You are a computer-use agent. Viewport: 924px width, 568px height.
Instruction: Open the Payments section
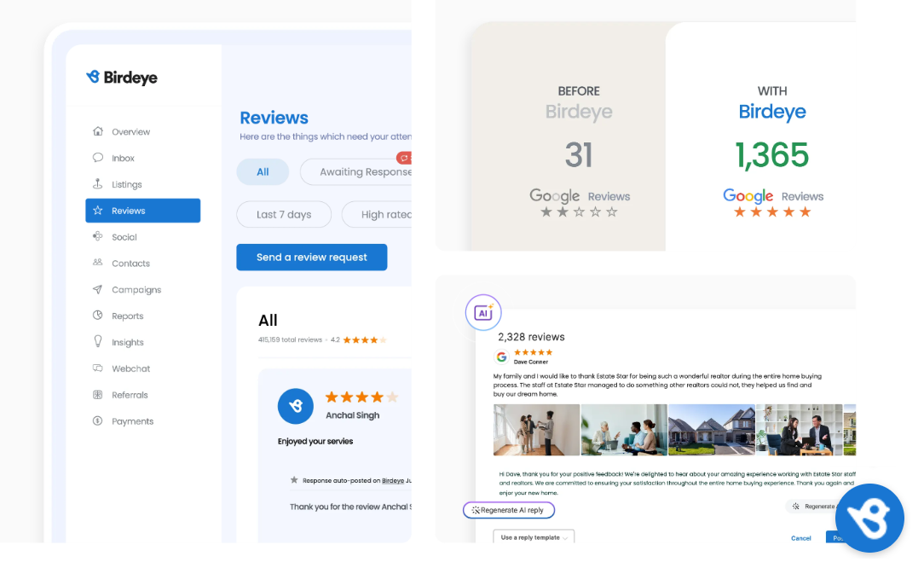click(x=133, y=420)
